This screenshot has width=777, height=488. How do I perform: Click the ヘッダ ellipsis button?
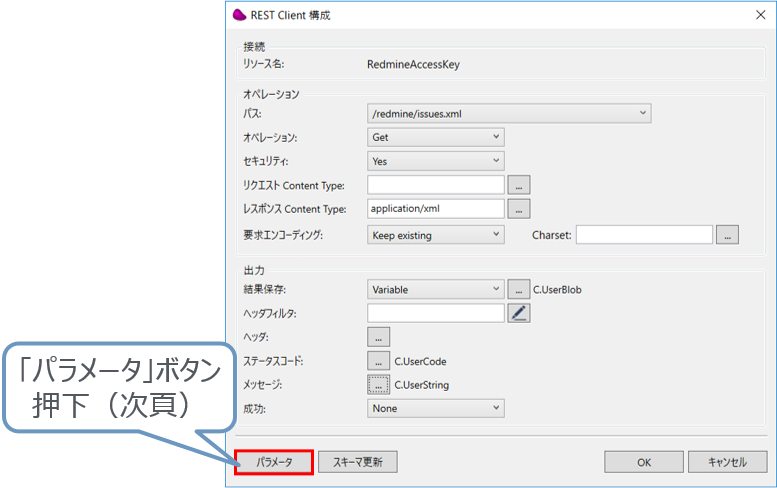coord(379,337)
